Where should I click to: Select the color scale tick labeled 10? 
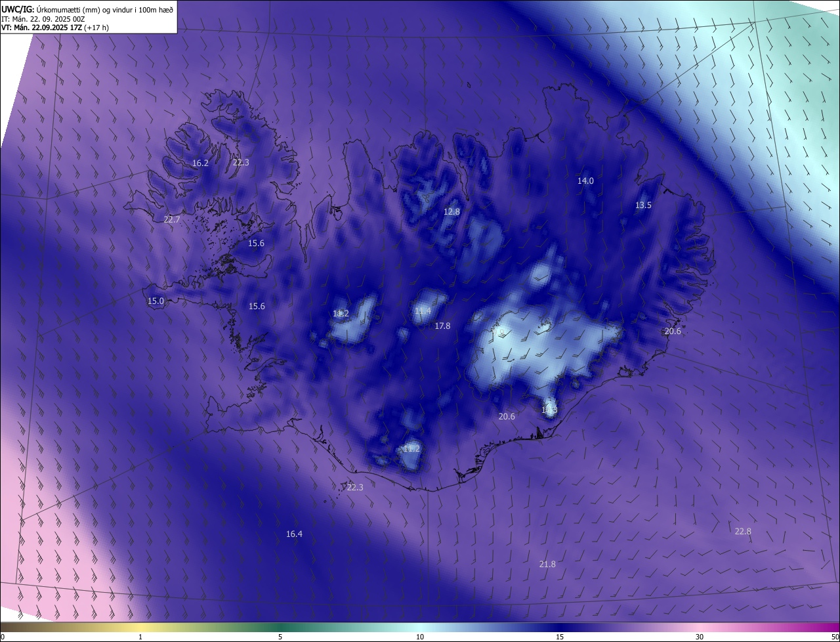pos(420,637)
